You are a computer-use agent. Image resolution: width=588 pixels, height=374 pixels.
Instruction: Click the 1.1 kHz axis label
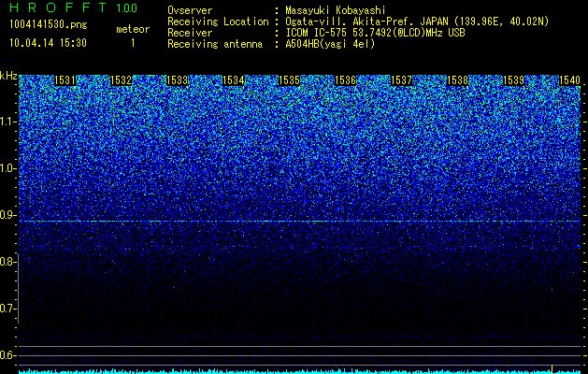click(x=8, y=122)
